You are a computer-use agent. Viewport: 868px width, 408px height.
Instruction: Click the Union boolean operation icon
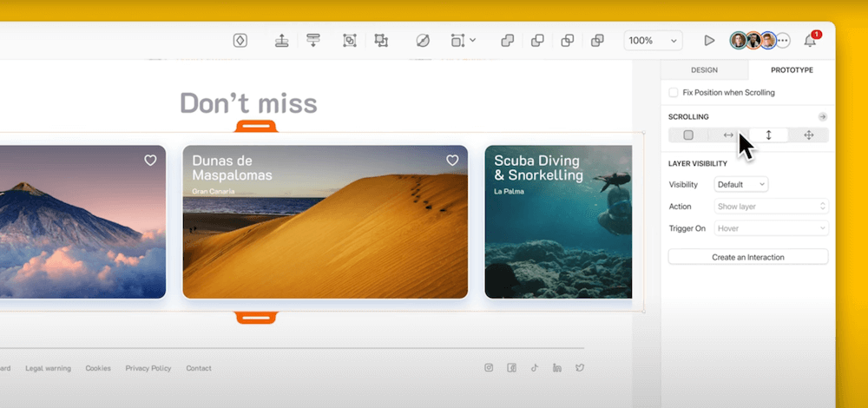tap(508, 41)
